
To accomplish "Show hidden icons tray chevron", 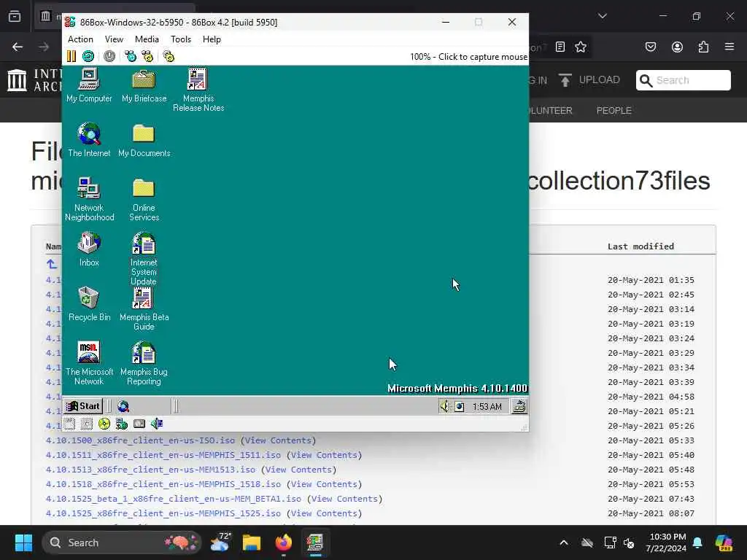I will 564,542.
